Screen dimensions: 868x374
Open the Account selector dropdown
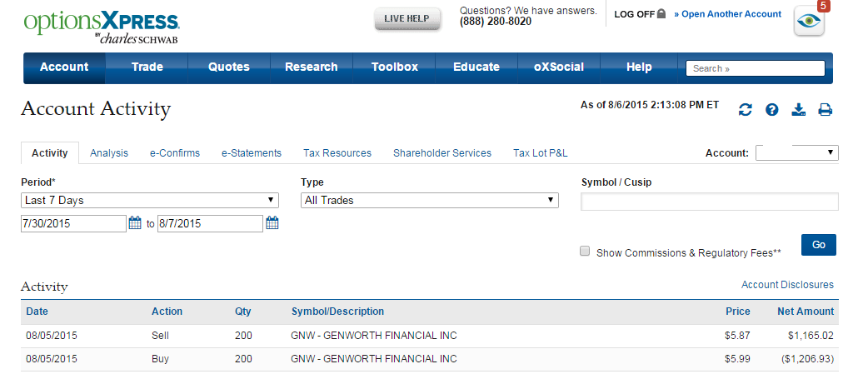796,152
